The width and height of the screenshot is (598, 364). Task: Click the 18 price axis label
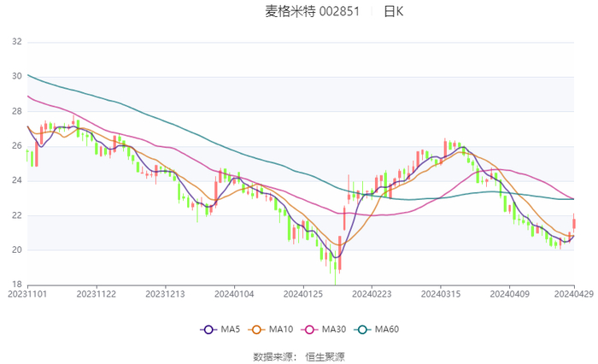16,285
